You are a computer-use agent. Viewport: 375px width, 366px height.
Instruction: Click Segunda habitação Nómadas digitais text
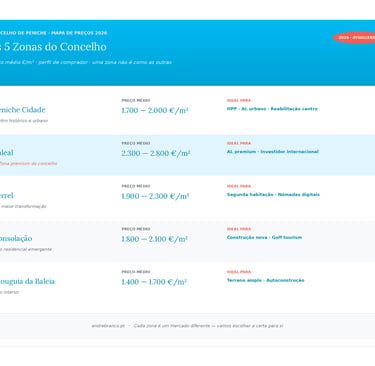pos(273,195)
